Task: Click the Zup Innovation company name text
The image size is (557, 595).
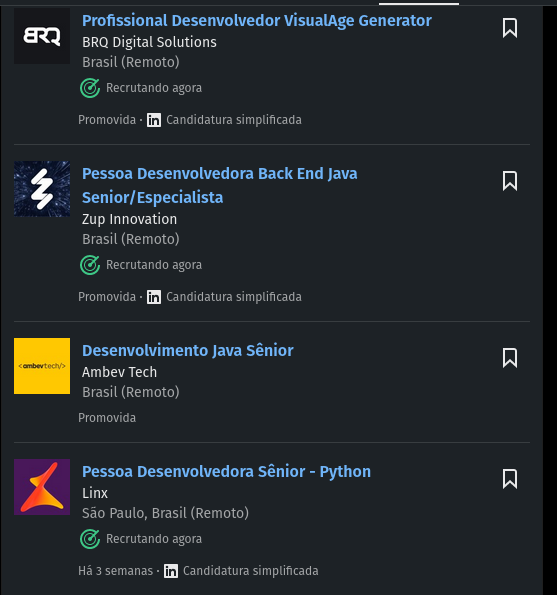Action: click(x=129, y=219)
